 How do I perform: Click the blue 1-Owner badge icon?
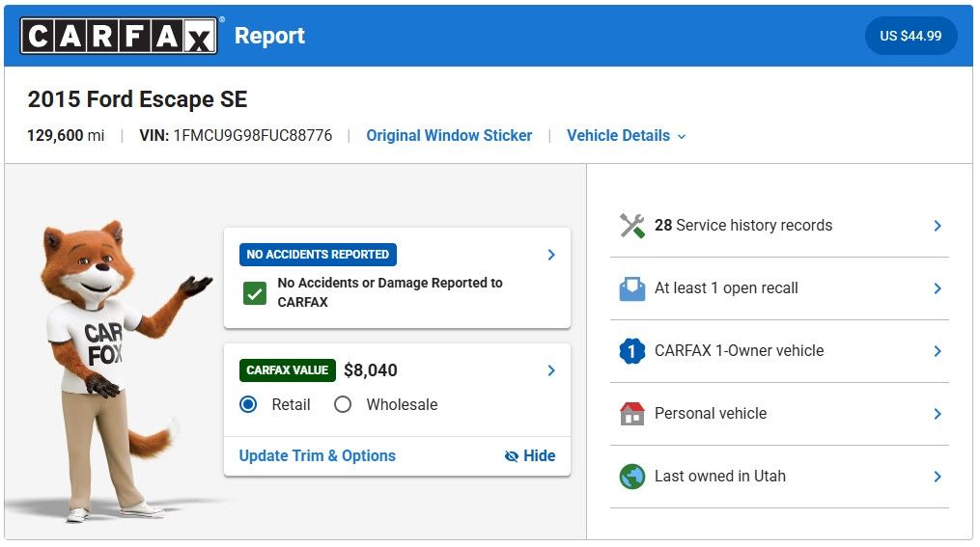(x=631, y=351)
